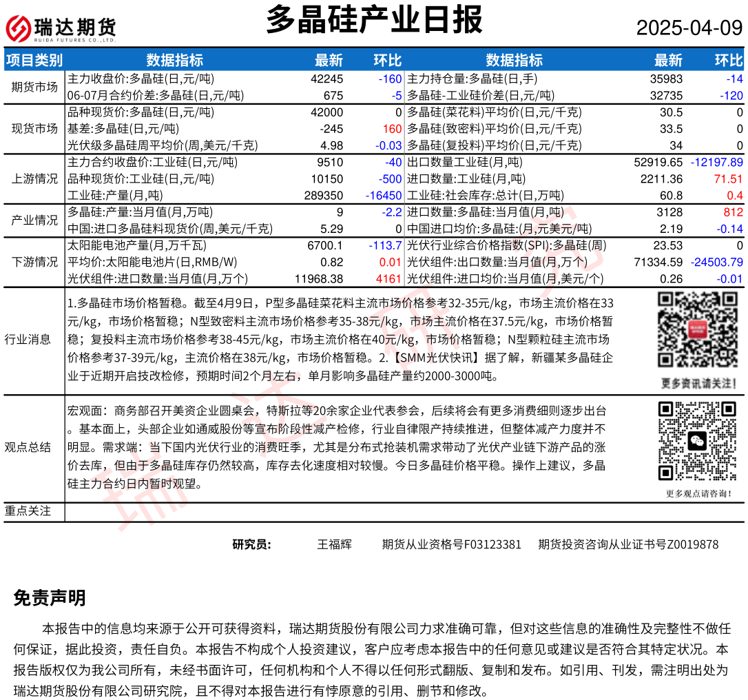This screenshot has width=748, height=700.
Task: Click 基差:多晶硅 value -245
Action: pyautogui.click(x=331, y=129)
